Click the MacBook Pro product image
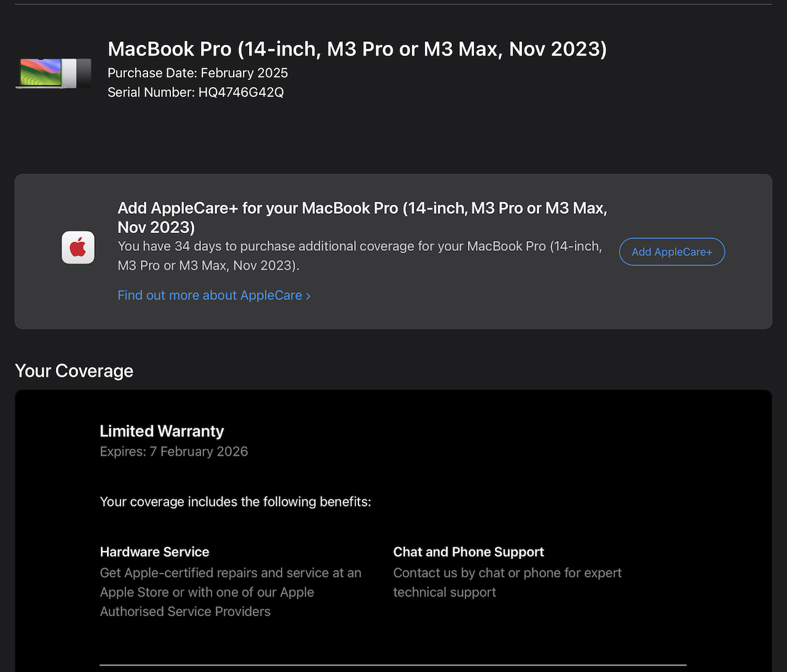 click(53, 73)
